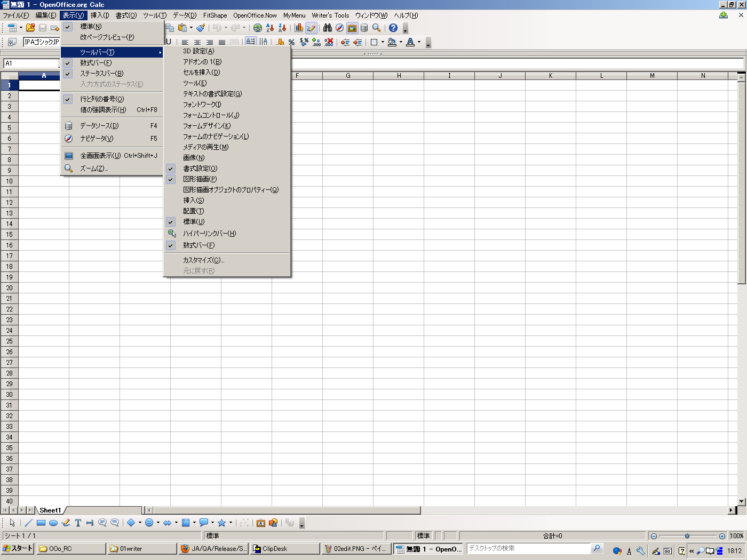Select カスタマイズ(C)... in submenu

click(227, 260)
